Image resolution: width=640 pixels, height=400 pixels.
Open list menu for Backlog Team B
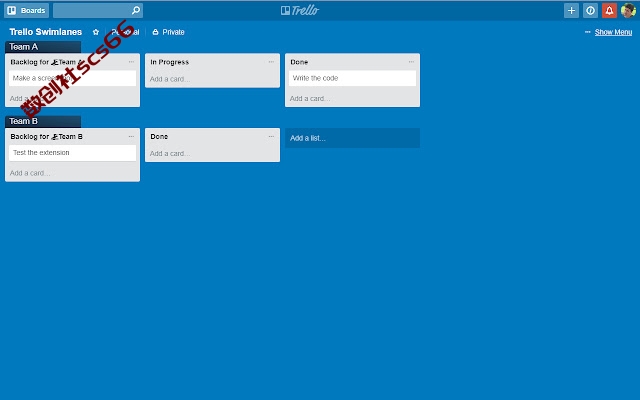point(131,136)
